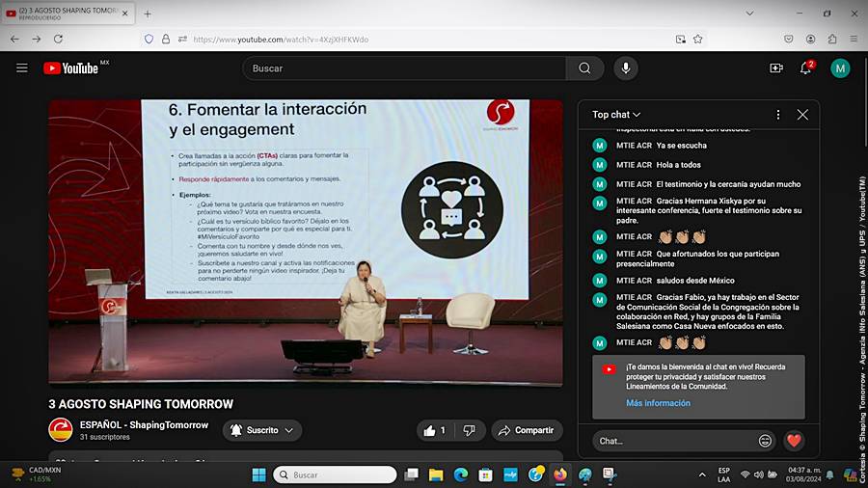Click the YouTube logo to go home
This screenshot has height=488, width=868.
tap(70, 68)
